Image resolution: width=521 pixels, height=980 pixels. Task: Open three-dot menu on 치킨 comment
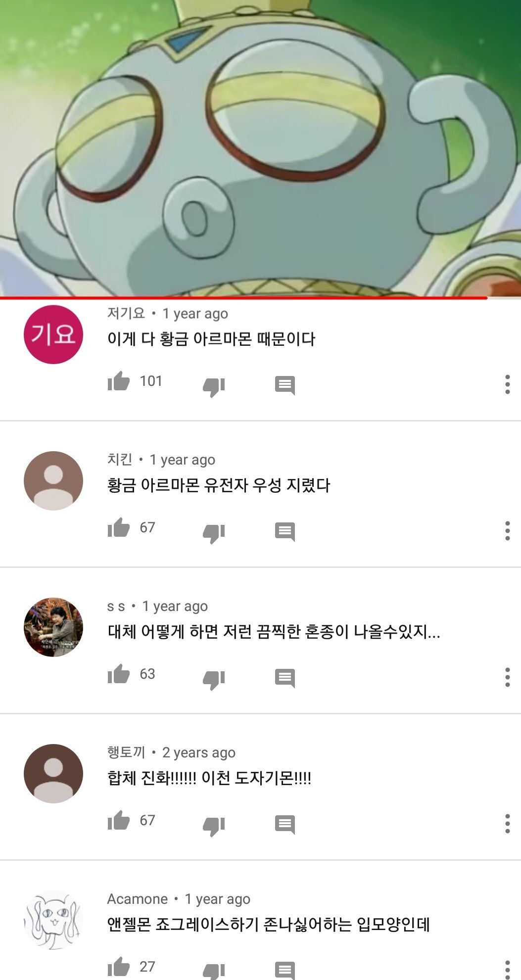[x=507, y=531]
